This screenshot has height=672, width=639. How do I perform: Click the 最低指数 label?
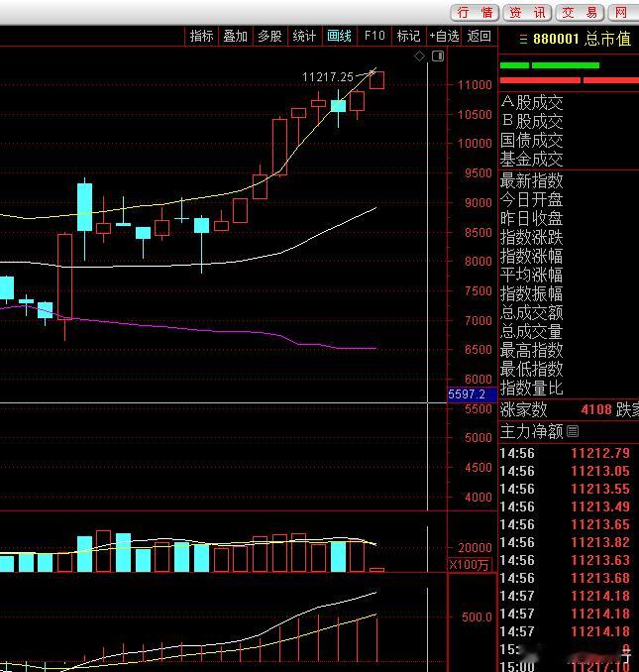(x=531, y=369)
